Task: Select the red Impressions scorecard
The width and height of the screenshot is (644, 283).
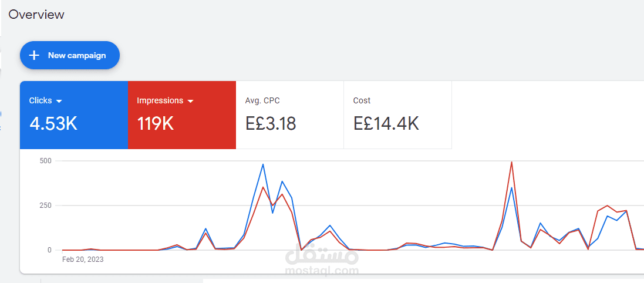Action: click(x=181, y=115)
